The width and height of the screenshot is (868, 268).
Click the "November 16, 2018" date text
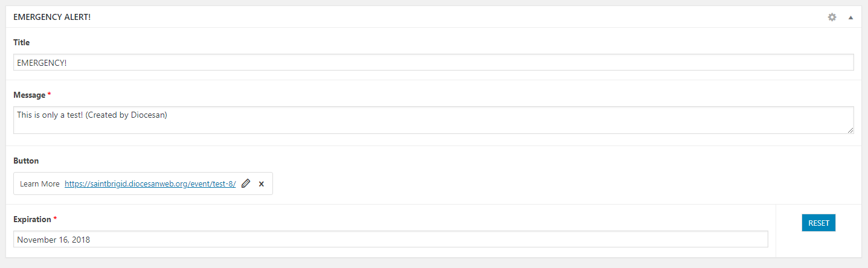[53, 240]
